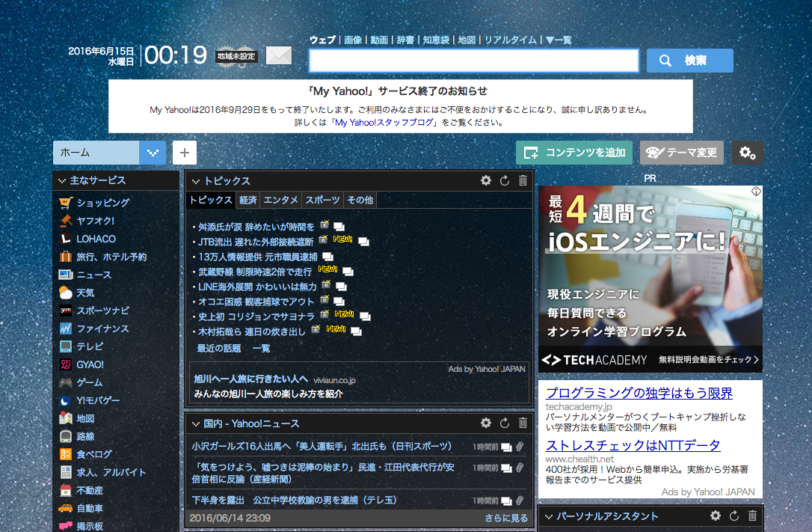The height and width of the screenshot is (532, 812).
Task: Click テーマ変更 button
Action: (681, 153)
